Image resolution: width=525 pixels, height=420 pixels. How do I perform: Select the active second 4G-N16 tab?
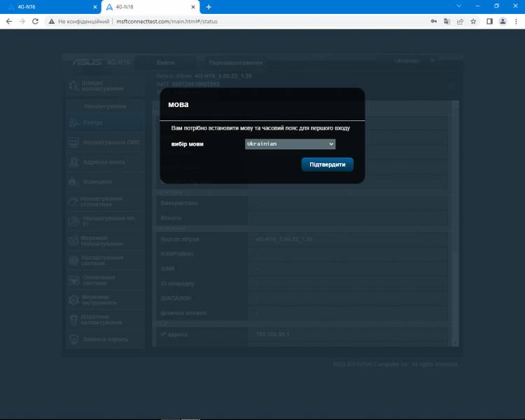tap(150, 7)
